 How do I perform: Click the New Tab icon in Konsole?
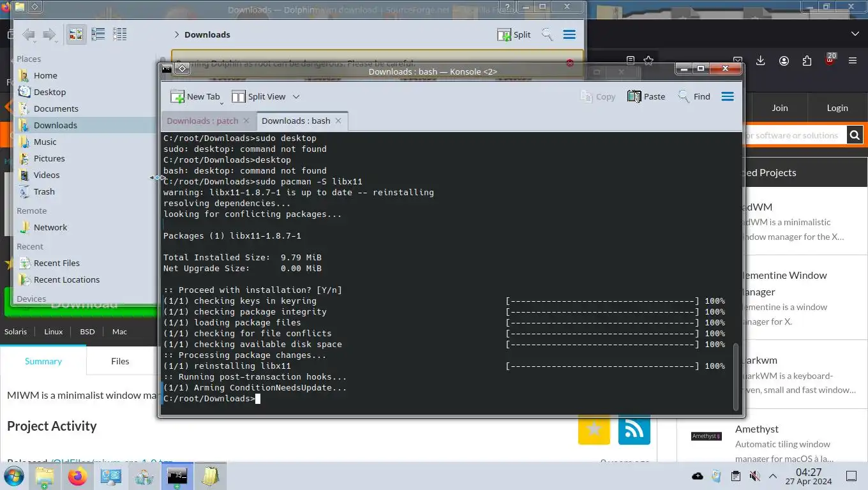(x=177, y=96)
